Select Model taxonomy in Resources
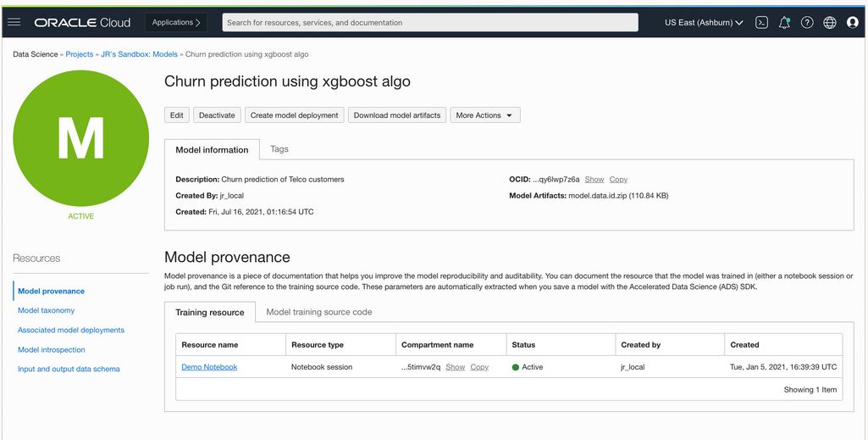Image resolution: width=868 pixels, height=440 pixels. coord(46,310)
